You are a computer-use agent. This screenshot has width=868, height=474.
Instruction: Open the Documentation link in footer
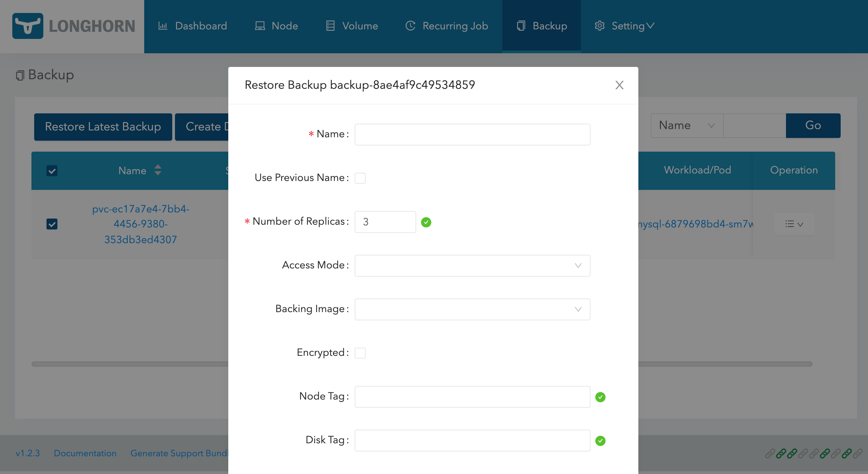coord(85,453)
